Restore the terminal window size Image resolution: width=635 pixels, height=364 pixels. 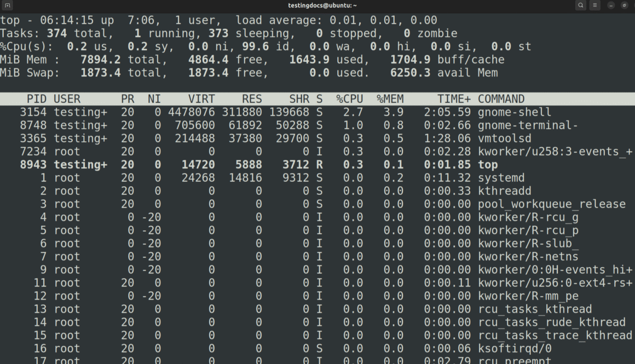tap(624, 5)
